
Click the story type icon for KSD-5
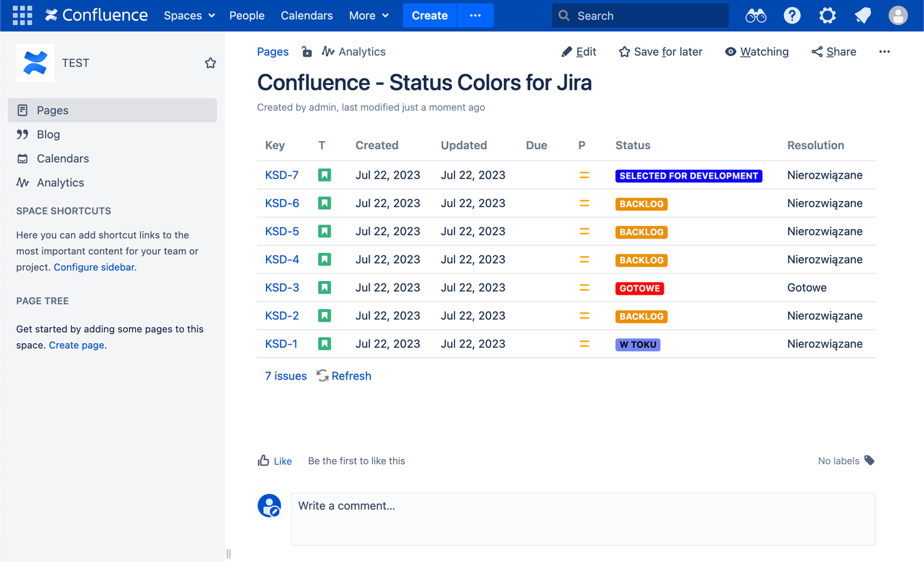(x=325, y=231)
